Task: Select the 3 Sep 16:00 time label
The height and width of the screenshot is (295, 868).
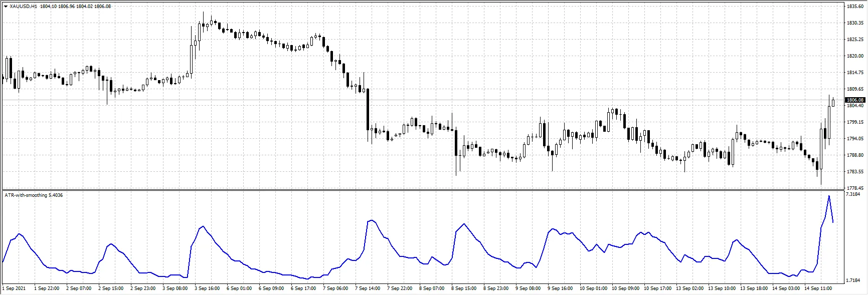Action: (x=207, y=288)
